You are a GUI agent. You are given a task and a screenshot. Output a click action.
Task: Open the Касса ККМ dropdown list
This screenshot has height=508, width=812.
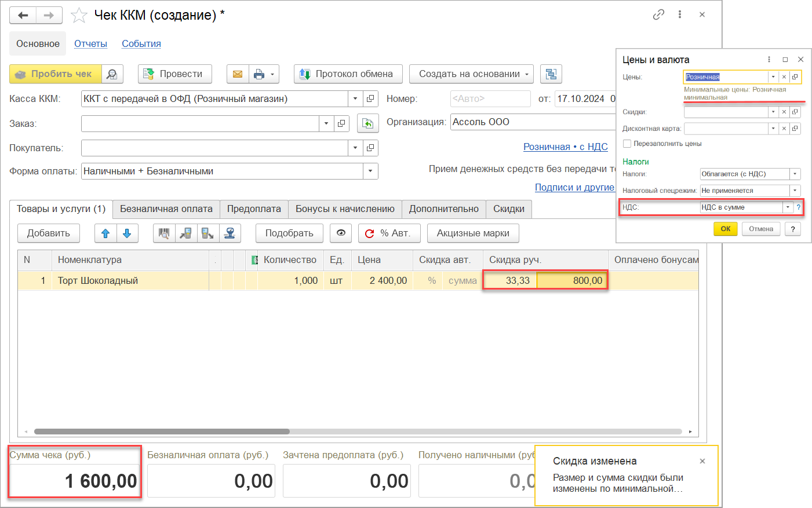pos(355,99)
